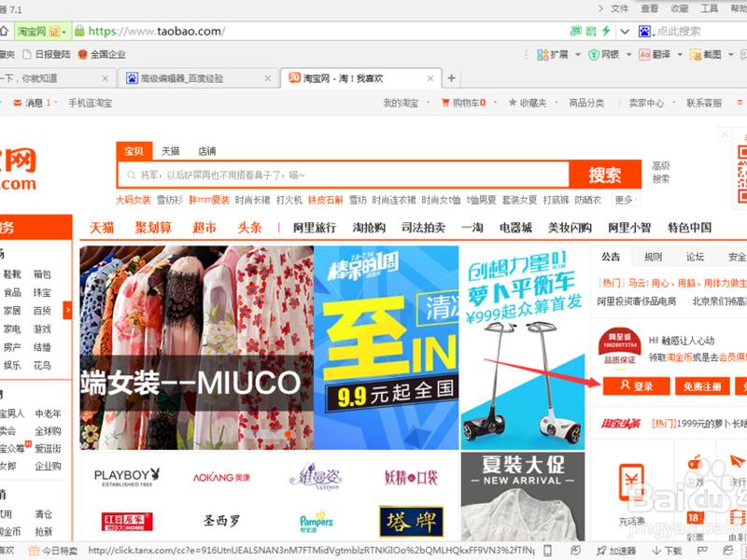This screenshot has width=747, height=560.
Task: Click the browser address bar URL
Action: click(157, 32)
